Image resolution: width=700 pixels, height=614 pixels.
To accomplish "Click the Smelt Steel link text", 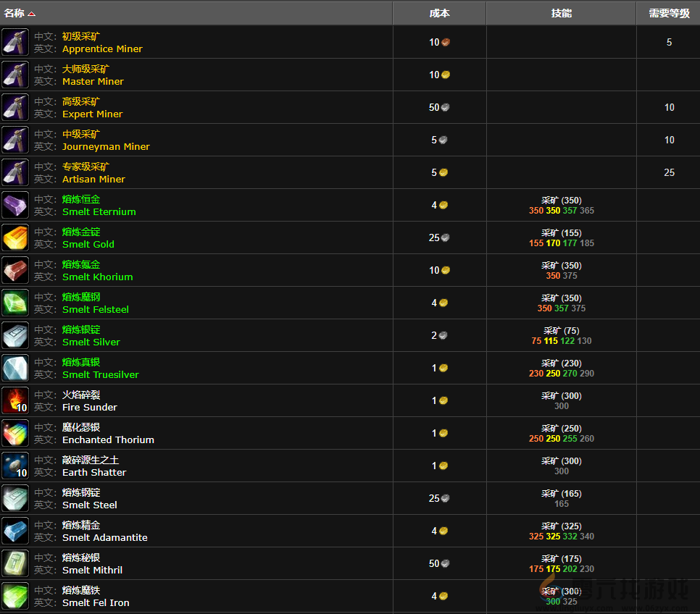I will (x=89, y=505).
